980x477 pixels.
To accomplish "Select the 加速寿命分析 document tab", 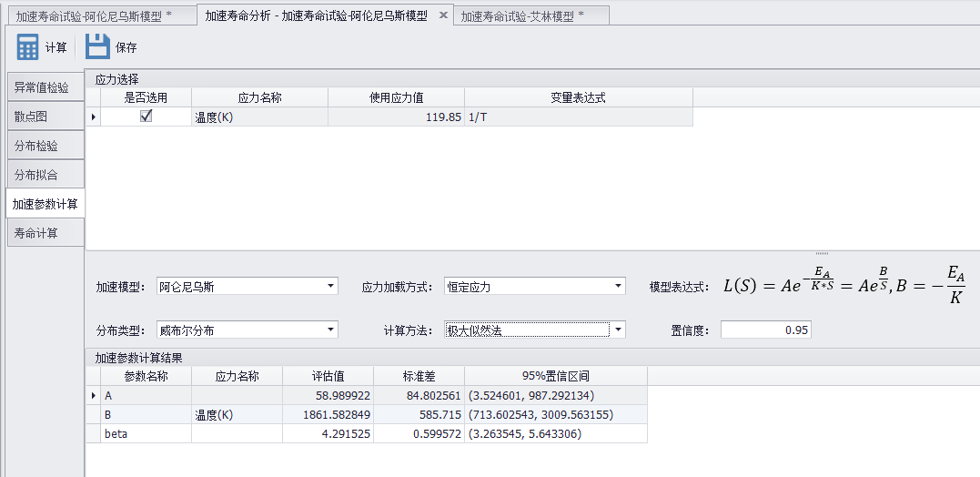I will pyautogui.click(x=317, y=15).
